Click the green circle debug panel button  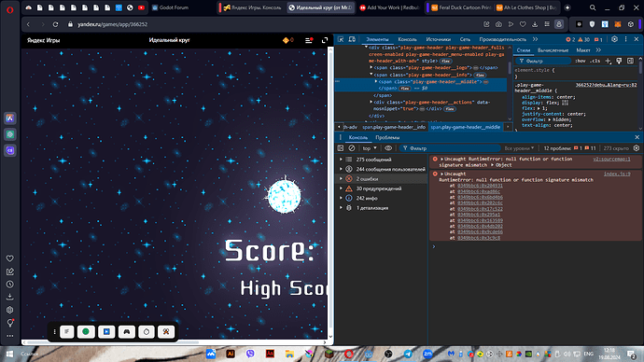pos(86,331)
